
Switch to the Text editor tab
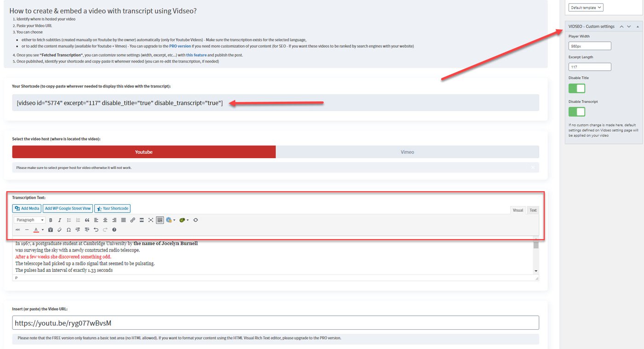[x=532, y=210]
